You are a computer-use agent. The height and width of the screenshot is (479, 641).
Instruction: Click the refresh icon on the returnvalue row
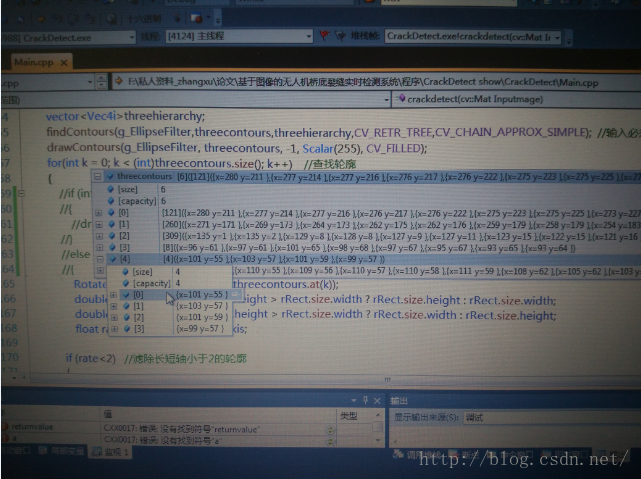click(x=329, y=430)
